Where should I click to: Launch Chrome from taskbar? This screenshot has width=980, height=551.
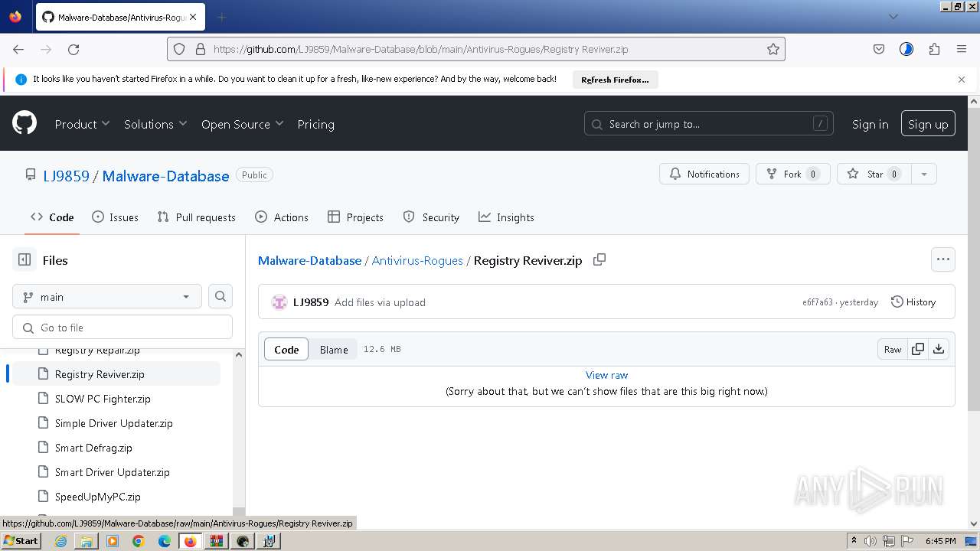coord(139,541)
